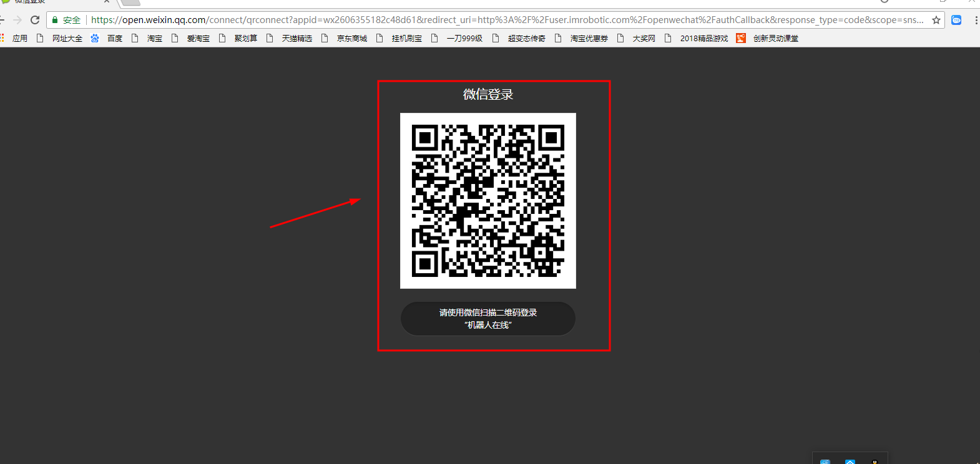Image resolution: width=980 pixels, height=464 pixels.
Task: Click the bookmark star in address bar
Action: point(936,20)
